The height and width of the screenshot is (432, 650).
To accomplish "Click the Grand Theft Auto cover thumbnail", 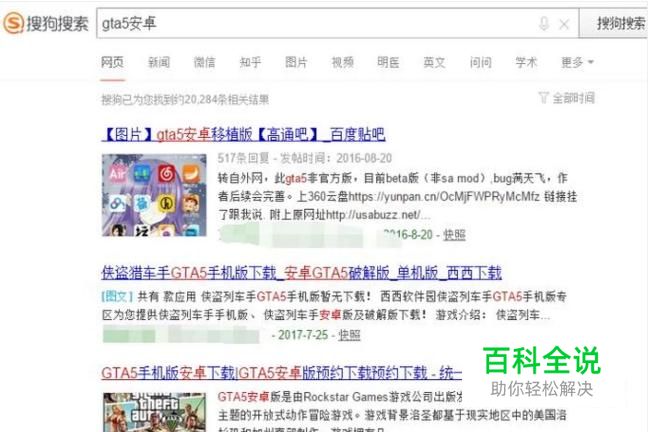I will (x=154, y=412).
